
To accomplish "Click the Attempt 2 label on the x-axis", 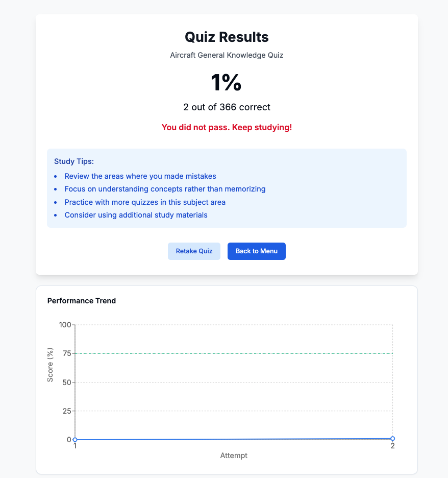I will [x=392, y=445].
